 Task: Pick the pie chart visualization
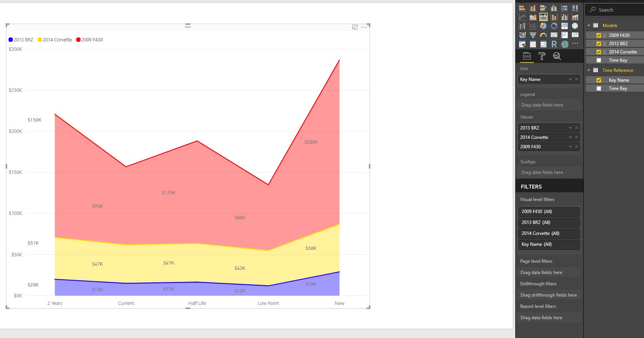tap(543, 26)
